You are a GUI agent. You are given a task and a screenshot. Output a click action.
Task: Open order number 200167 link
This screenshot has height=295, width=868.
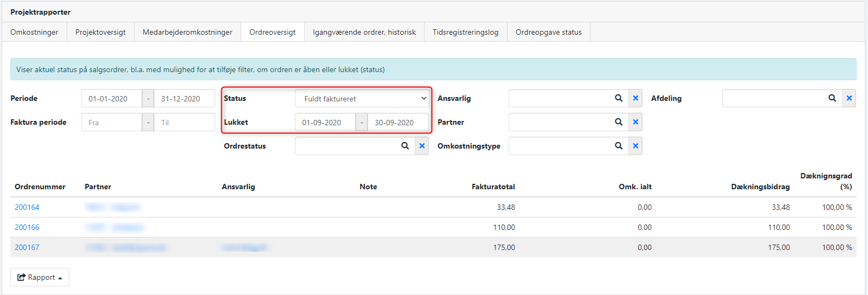[x=27, y=247]
